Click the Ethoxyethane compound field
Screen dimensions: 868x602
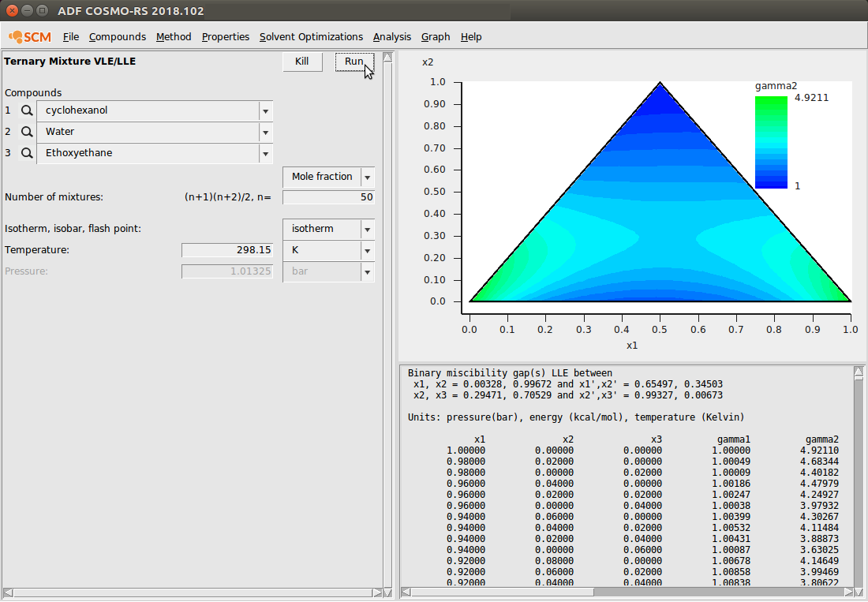pos(148,154)
